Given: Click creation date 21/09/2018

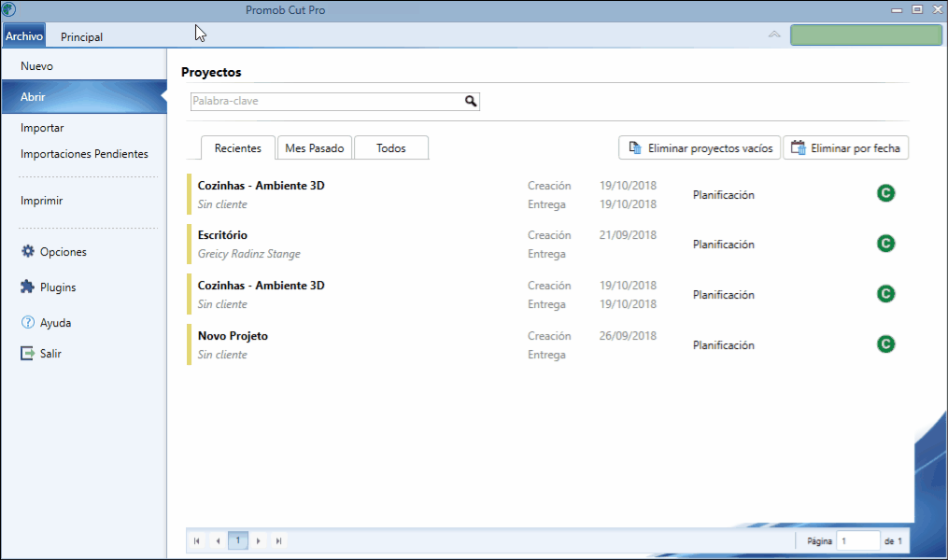Looking at the screenshot, I should coord(628,235).
